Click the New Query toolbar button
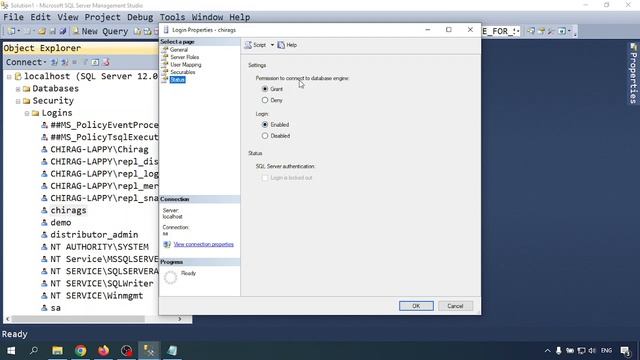The image size is (640, 360). [x=100, y=31]
